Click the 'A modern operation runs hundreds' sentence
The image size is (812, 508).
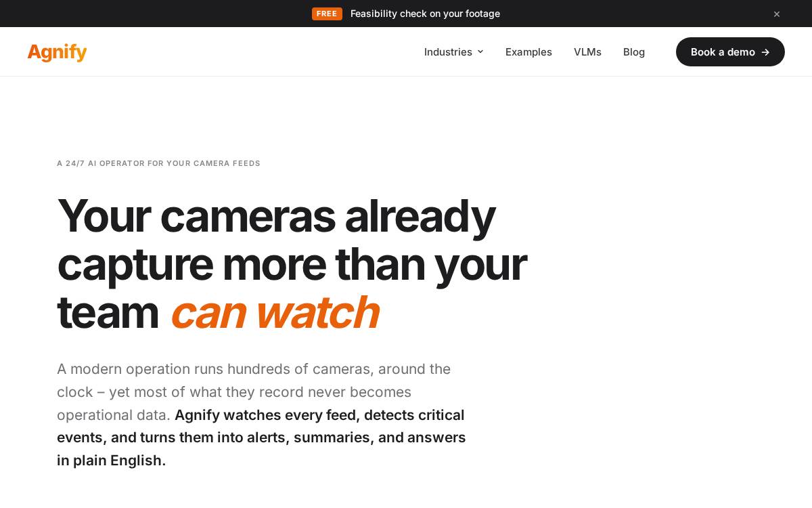pos(254,392)
